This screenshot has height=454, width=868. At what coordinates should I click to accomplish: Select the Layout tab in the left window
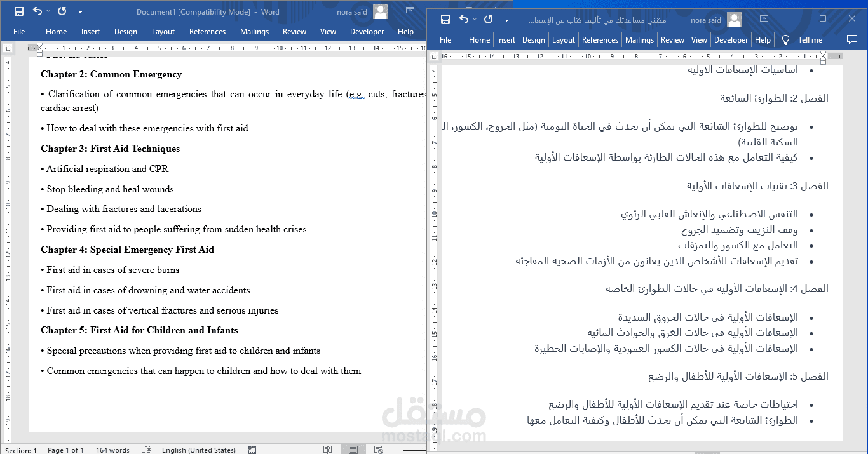coord(163,32)
